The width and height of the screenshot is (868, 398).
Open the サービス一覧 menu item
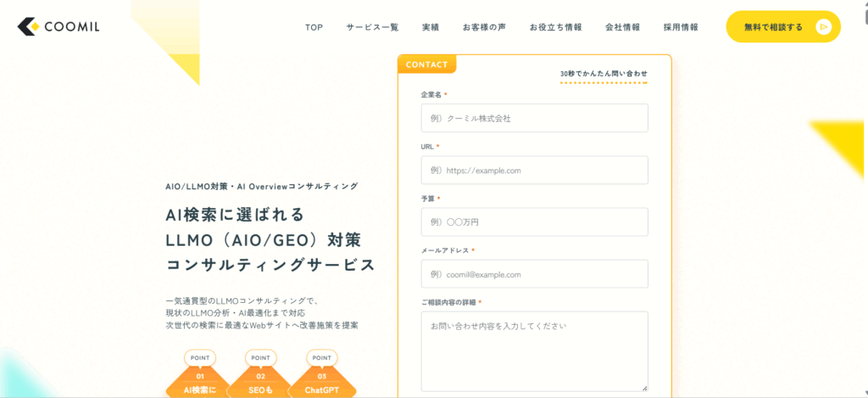click(x=373, y=27)
